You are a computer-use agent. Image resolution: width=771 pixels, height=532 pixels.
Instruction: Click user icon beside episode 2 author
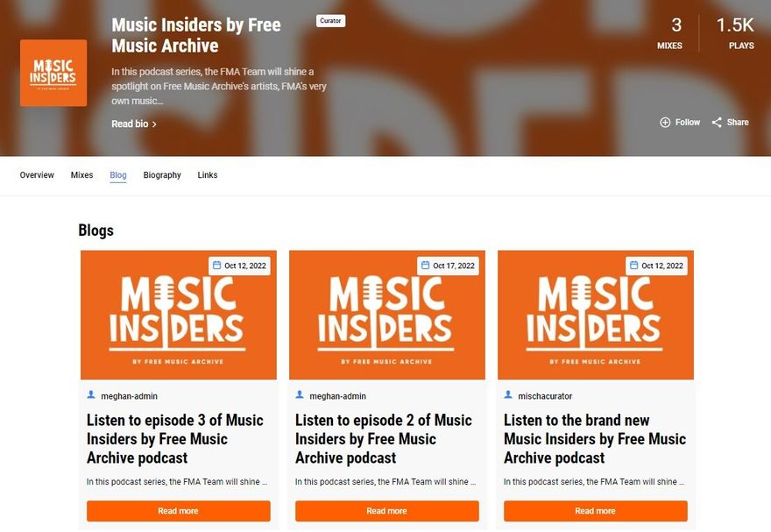(300, 394)
